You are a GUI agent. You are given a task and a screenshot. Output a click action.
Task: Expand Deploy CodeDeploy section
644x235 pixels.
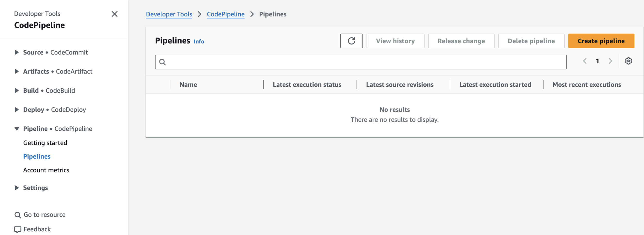(x=17, y=109)
